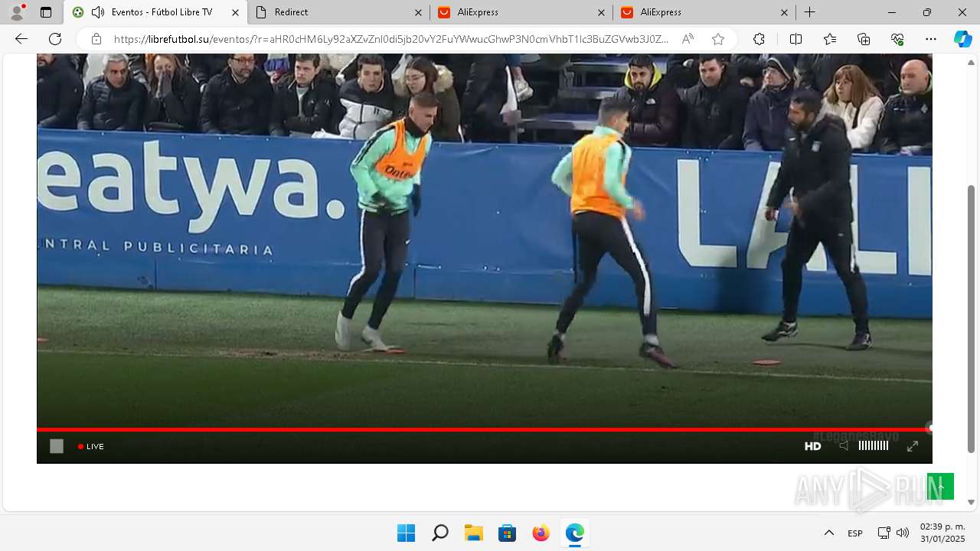
Task: Launch Firefox from the taskbar
Action: tap(541, 533)
